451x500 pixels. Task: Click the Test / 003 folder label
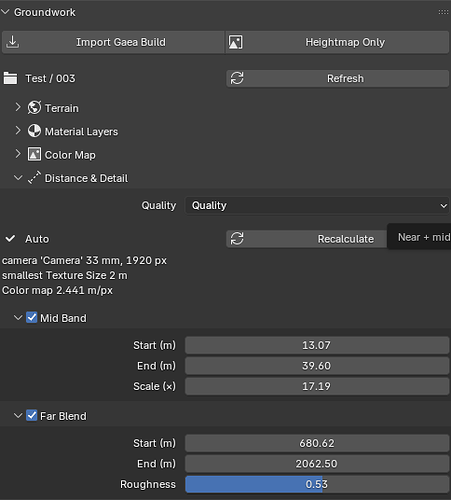point(50,78)
